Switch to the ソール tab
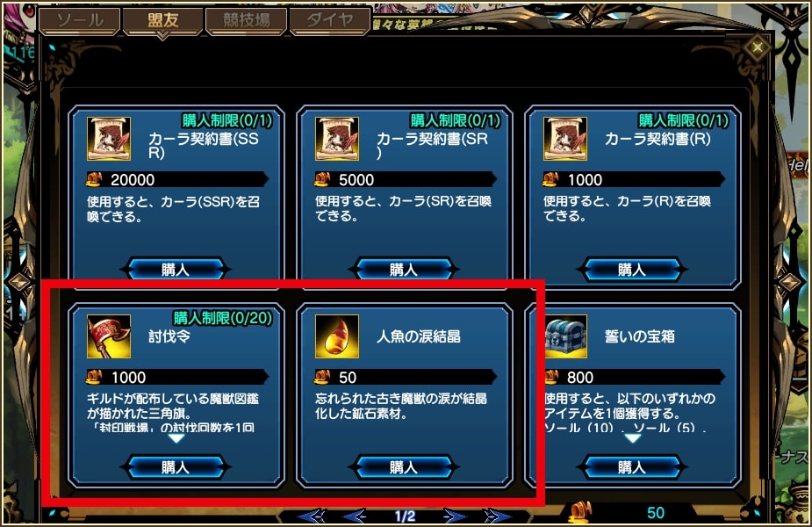The image size is (812, 527). [80, 21]
